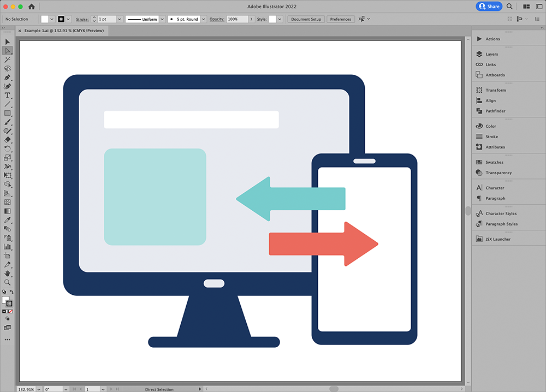
Task: Open the stroke weight dropdown
Action: pyautogui.click(x=119, y=19)
